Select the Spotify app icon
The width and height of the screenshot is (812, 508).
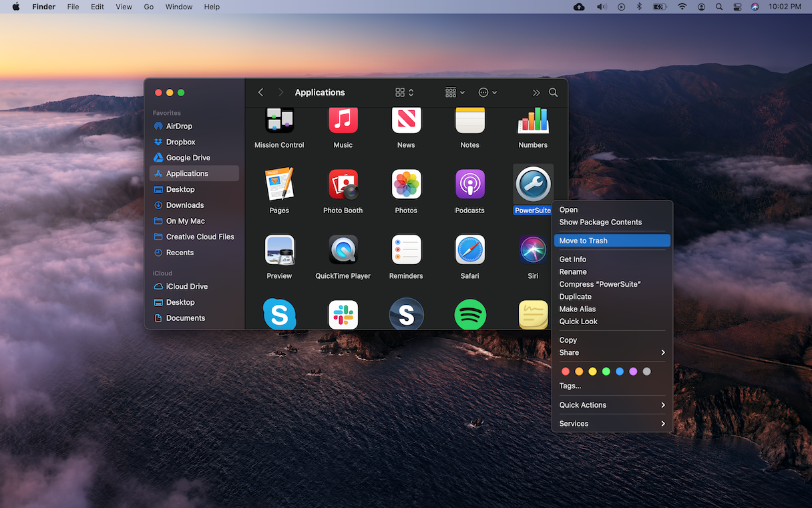[469, 314]
